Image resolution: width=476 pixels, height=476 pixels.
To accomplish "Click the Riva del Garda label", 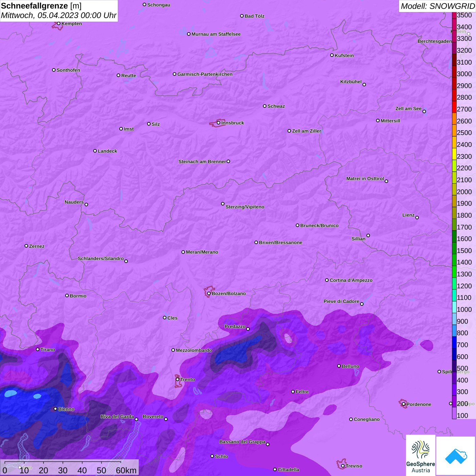I will 117,417.
